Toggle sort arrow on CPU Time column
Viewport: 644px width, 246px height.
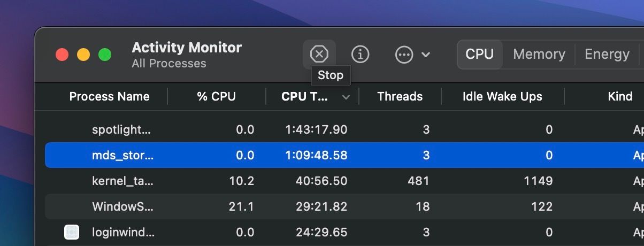coord(346,97)
